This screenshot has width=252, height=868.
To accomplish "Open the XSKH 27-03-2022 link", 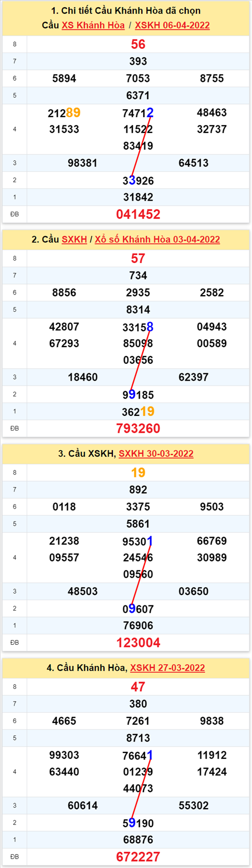I will pos(167,668).
